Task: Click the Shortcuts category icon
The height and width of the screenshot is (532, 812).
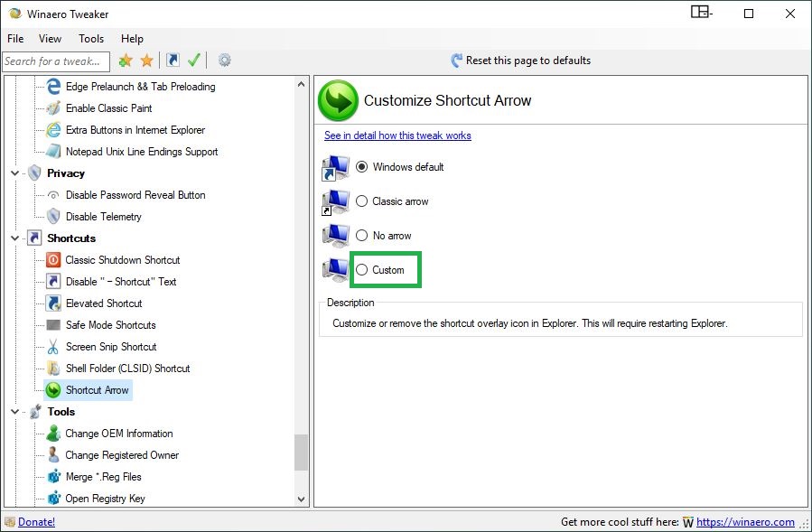Action: point(34,238)
